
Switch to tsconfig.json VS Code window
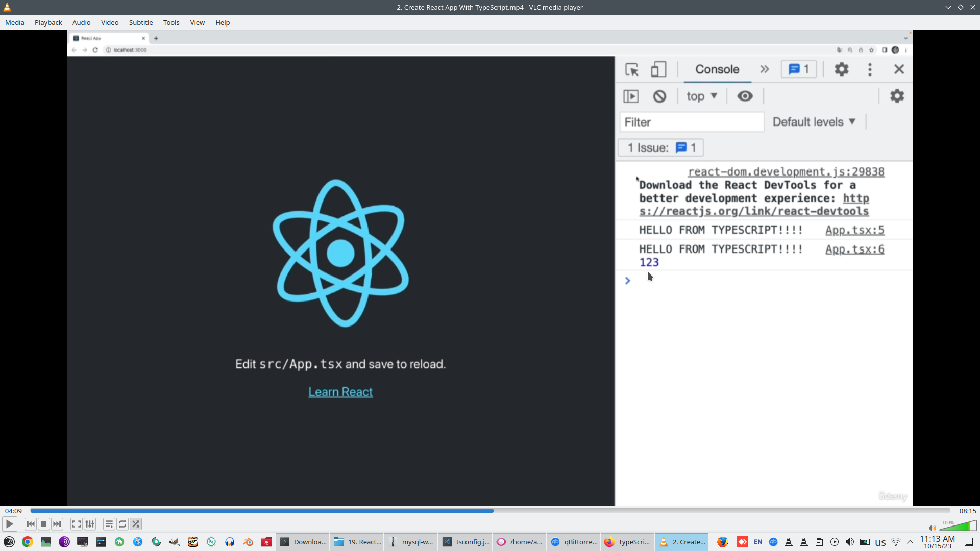tap(465, 542)
